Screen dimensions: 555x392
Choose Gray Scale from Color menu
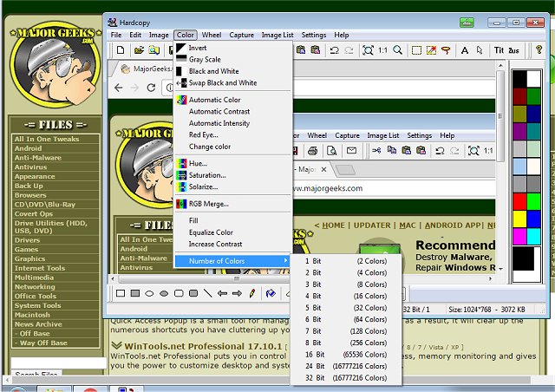pyautogui.click(x=206, y=60)
